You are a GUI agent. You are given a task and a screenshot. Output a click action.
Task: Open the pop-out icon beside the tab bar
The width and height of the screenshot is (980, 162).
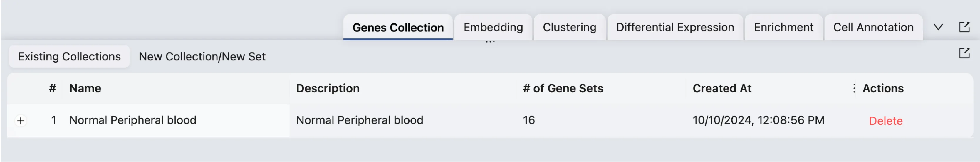point(964,27)
